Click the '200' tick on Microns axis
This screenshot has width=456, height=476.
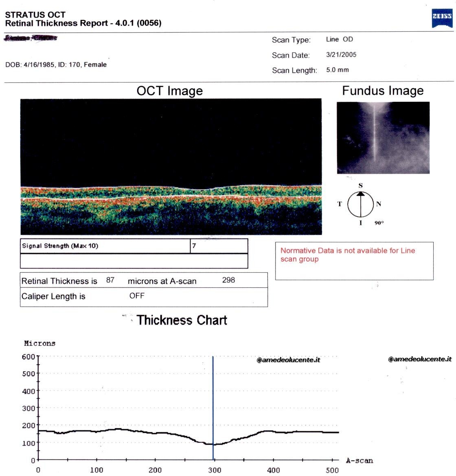[x=28, y=425]
